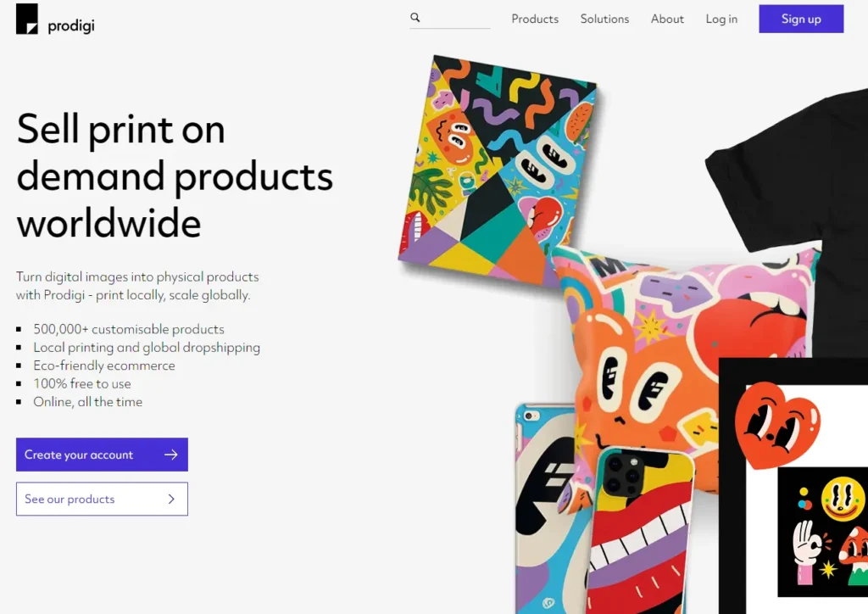868x614 pixels.
Task: Click the Create your account button
Action: pos(102,455)
